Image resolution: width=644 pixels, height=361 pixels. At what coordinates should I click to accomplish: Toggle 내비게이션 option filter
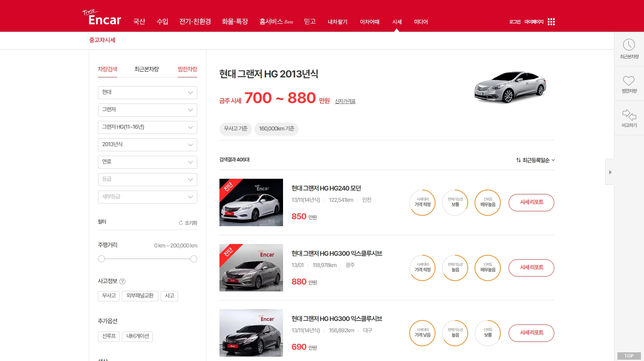(138, 337)
